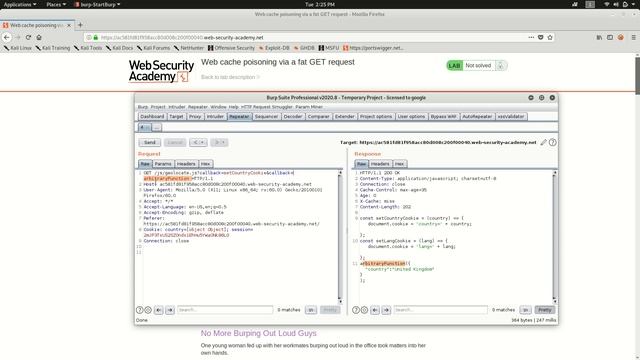The width and height of the screenshot is (640, 360).
Task: Click the site padlock icon in address bar
Action: (96, 37)
